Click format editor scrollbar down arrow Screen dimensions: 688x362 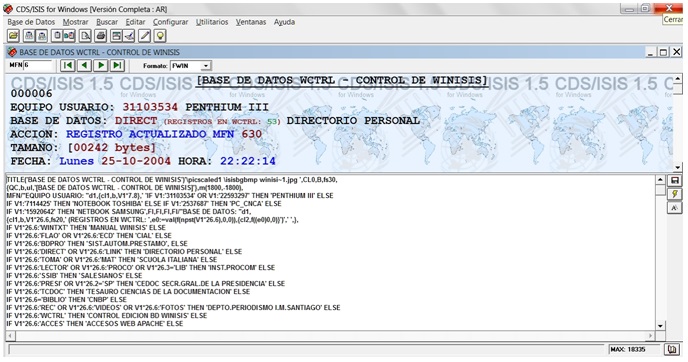click(660, 326)
